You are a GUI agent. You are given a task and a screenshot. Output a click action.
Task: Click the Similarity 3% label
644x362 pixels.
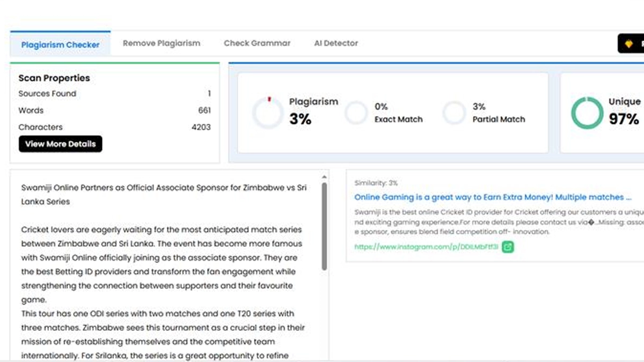coord(376,183)
